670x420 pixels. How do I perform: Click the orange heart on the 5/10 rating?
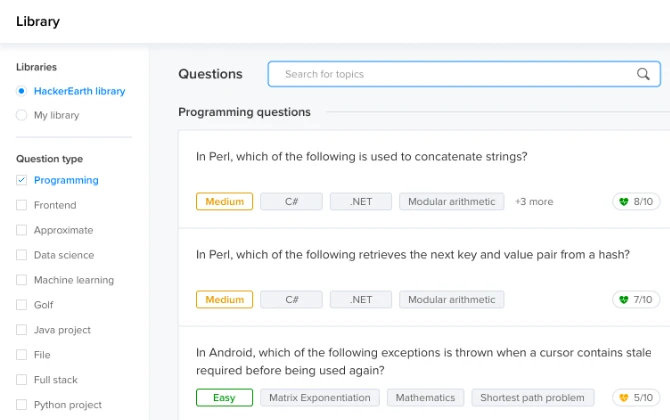pyautogui.click(x=624, y=398)
